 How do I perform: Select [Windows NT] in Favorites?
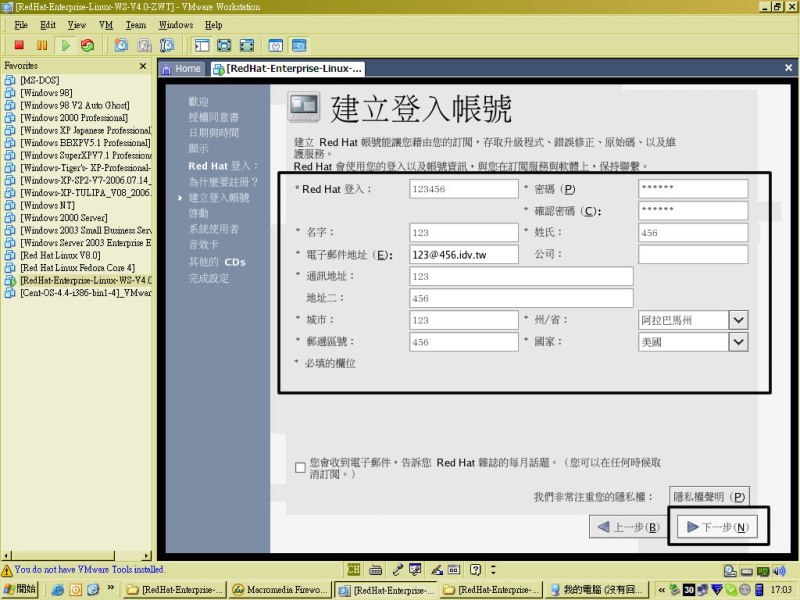[x=47, y=205]
